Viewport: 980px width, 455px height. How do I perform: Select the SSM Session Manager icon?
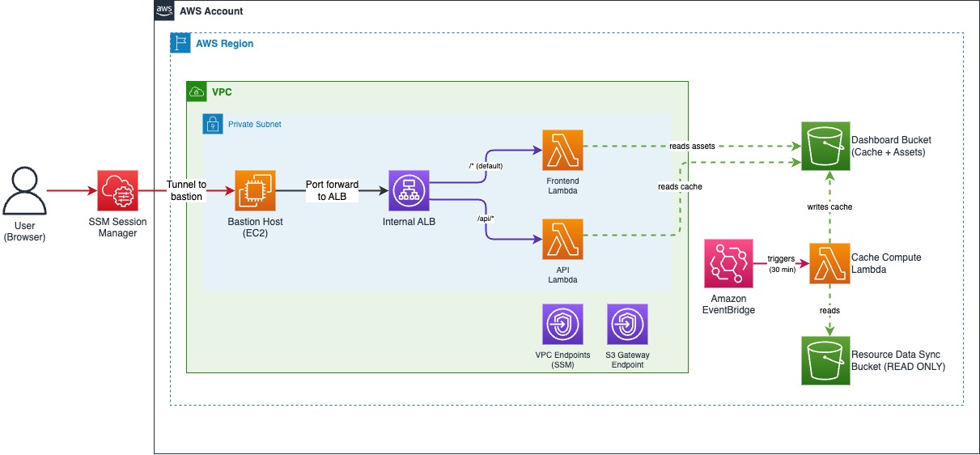[x=117, y=190]
